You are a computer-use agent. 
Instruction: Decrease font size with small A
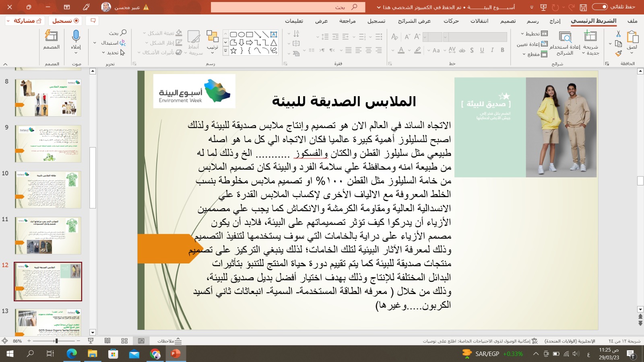click(x=407, y=37)
